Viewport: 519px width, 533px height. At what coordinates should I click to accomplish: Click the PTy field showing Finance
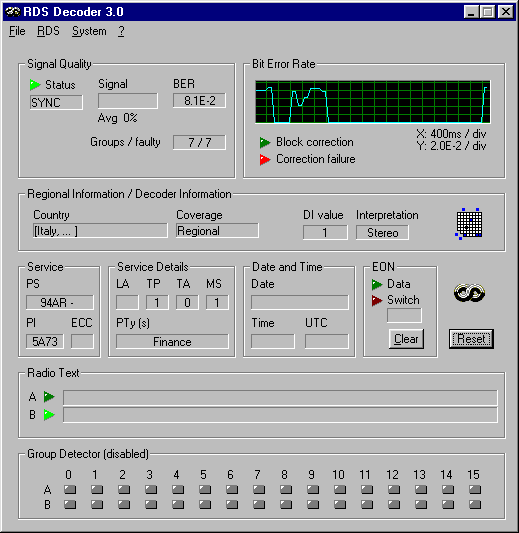point(172,341)
